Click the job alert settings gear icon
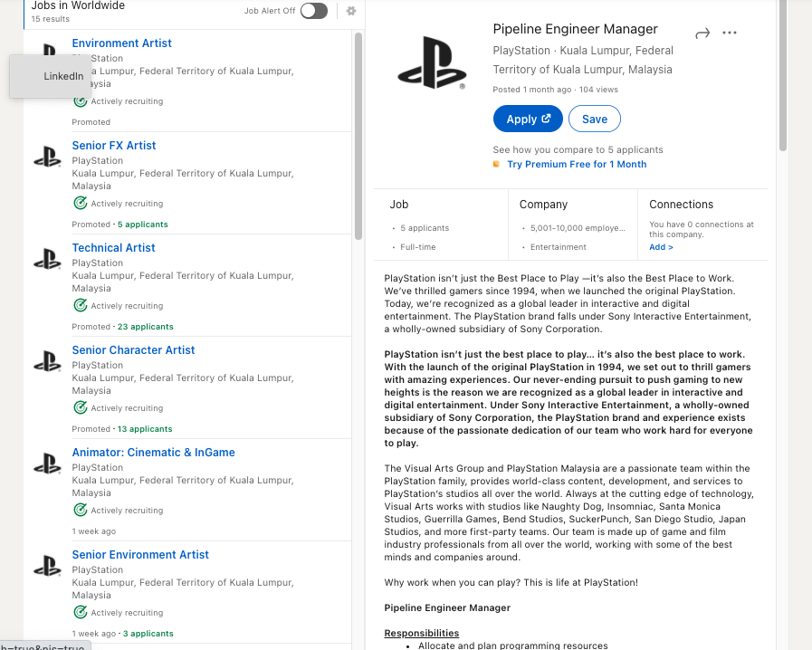The height and width of the screenshot is (650, 812). tap(351, 12)
